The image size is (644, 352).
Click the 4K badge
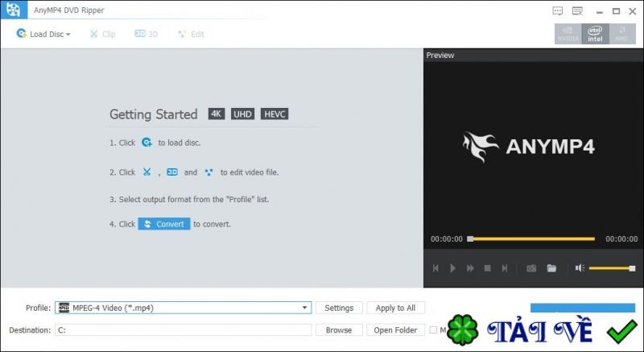(217, 114)
